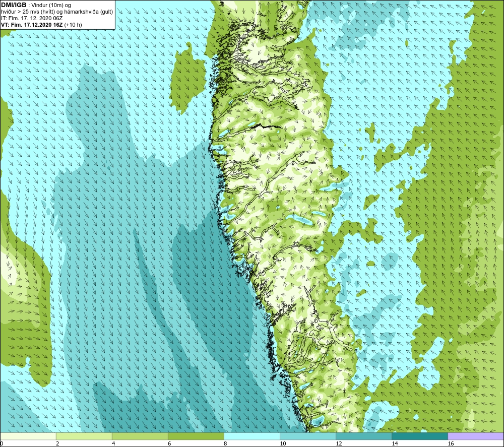Pick the dark teal 14–16 legend swatch
Viewport: 504px width, 447px height.
pos(420,436)
